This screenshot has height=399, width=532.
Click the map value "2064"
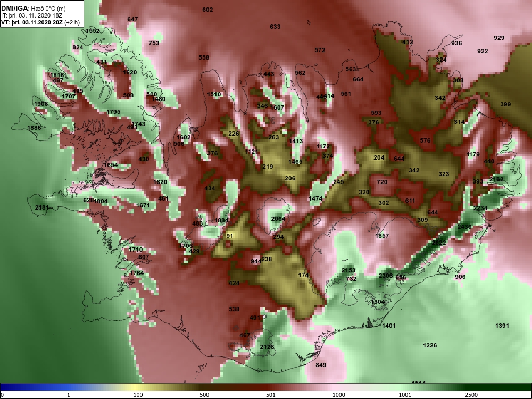[278, 219]
